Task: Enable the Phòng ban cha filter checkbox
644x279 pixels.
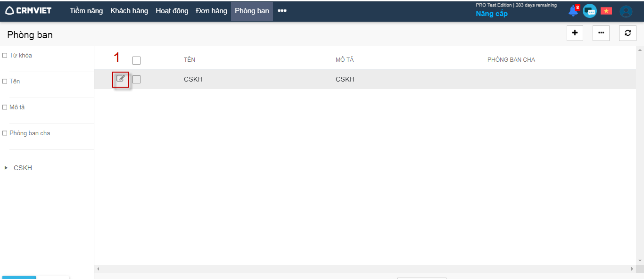Action: [x=5, y=133]
